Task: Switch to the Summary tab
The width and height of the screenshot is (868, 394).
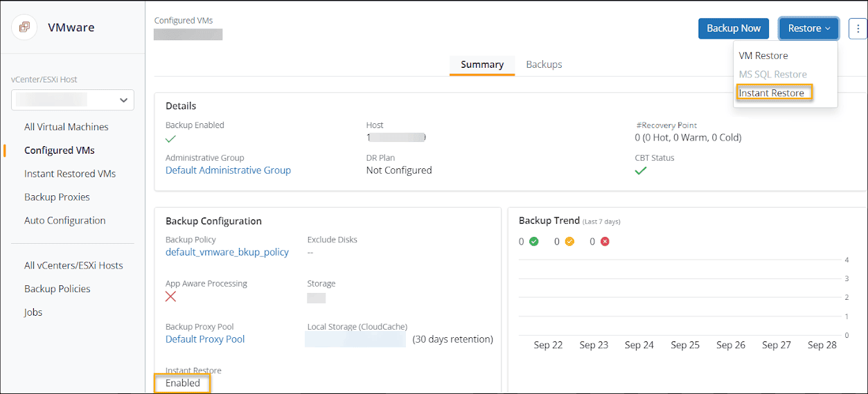Action: coord(482,64)
